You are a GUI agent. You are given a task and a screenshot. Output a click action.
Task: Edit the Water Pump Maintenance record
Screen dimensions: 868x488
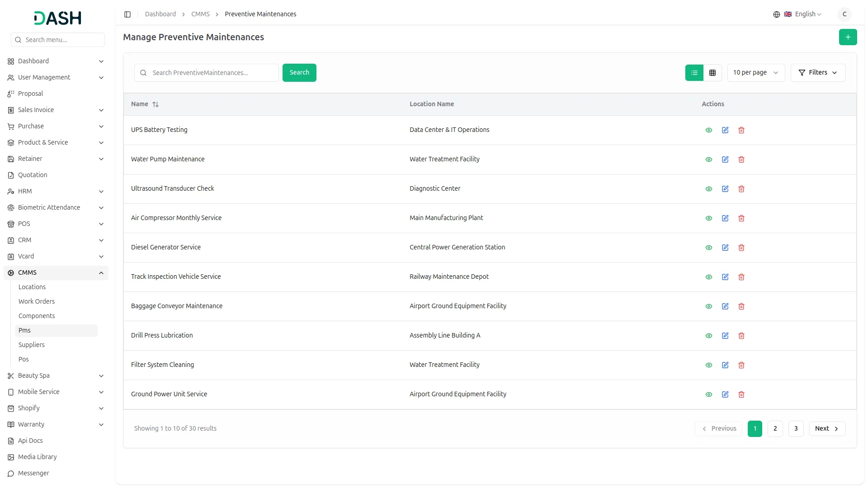(x=725, y=160)
